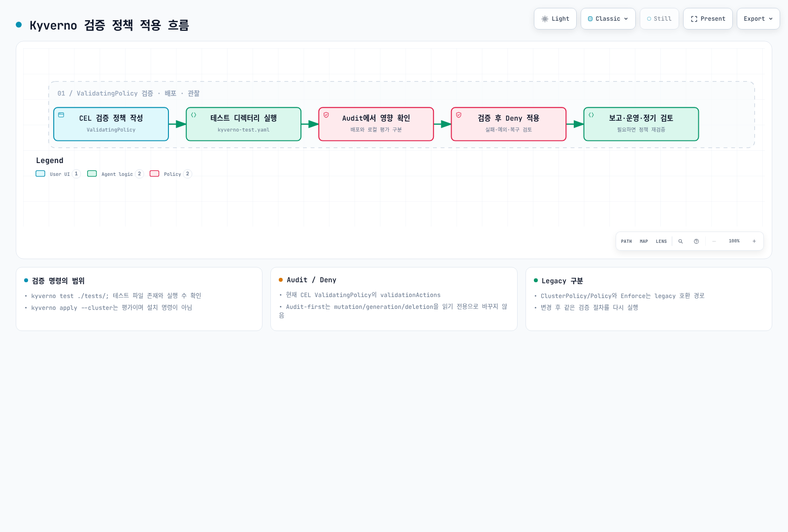Image resolution: width=788 pixels, height=532 pixels.
Task: Click the Legend heading
Action: pyautogui.click(x=50, y=161)
